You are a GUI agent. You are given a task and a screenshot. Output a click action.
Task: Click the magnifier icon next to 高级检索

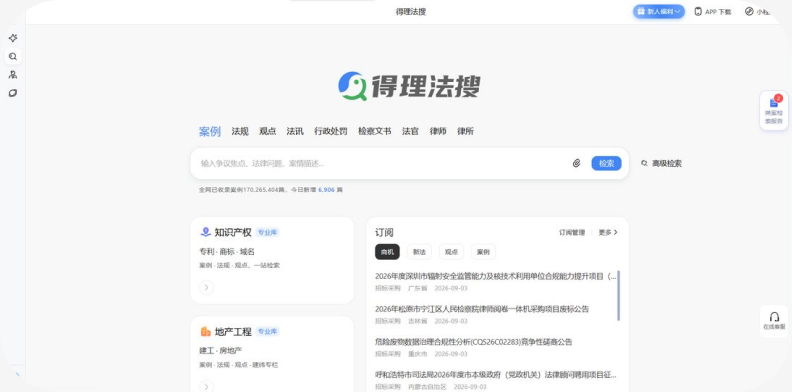pos(644,163)
